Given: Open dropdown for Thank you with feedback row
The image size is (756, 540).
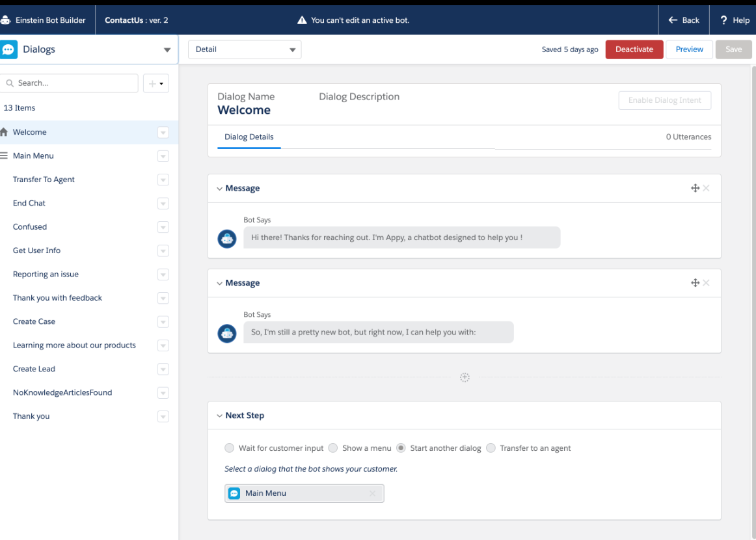Looking at the screenshot, I should [163, 298].
